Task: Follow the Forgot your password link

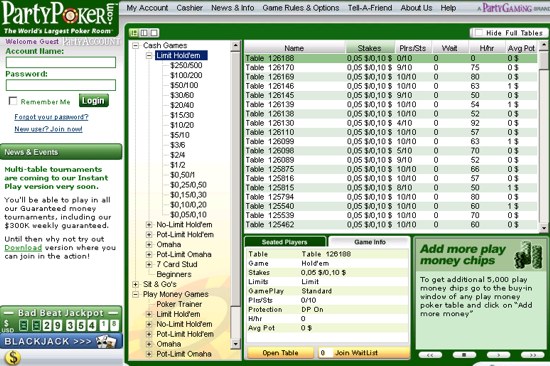Action: coord(51,117)
